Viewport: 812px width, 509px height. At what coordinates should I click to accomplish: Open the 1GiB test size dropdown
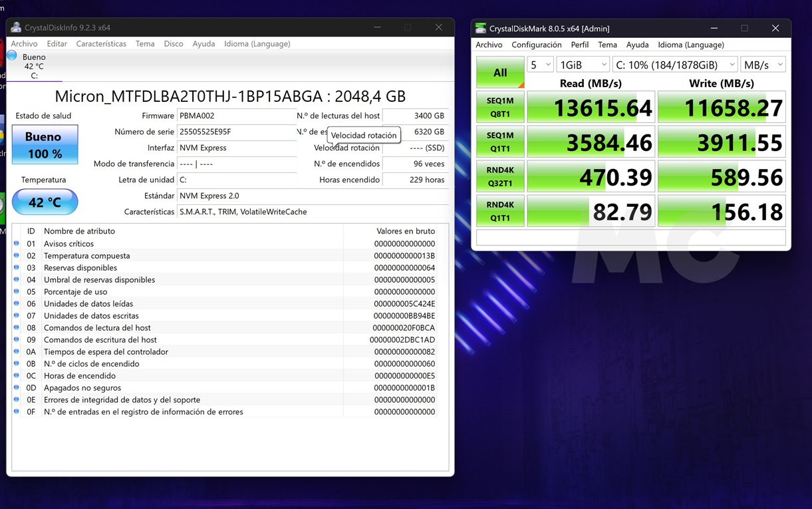(583, 65)
